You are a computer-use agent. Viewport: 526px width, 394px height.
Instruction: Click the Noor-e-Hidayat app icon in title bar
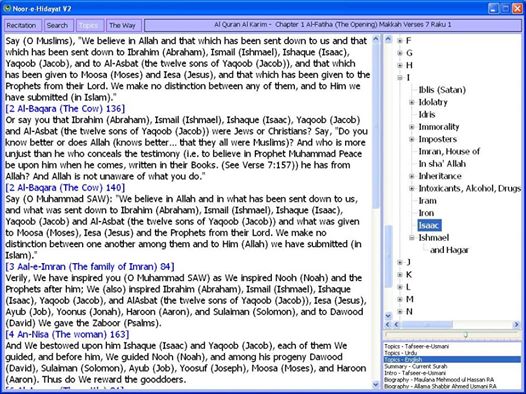tap(7, 8)
